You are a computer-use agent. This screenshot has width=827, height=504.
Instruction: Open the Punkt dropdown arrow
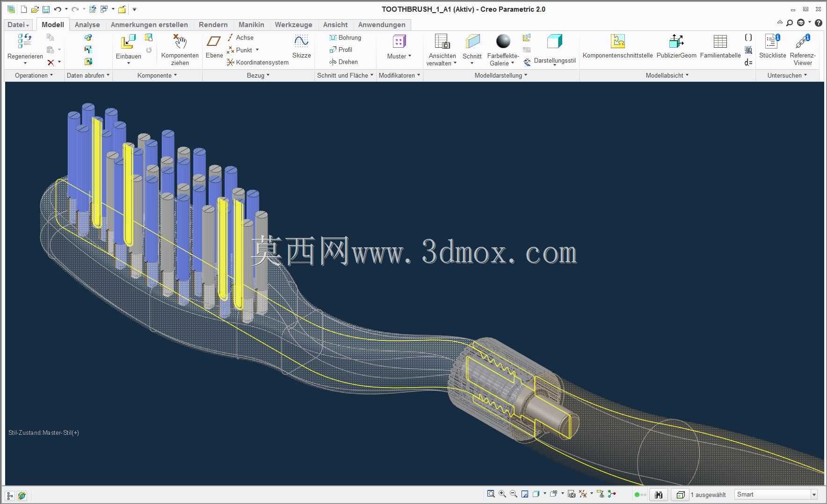coord(257,50)
